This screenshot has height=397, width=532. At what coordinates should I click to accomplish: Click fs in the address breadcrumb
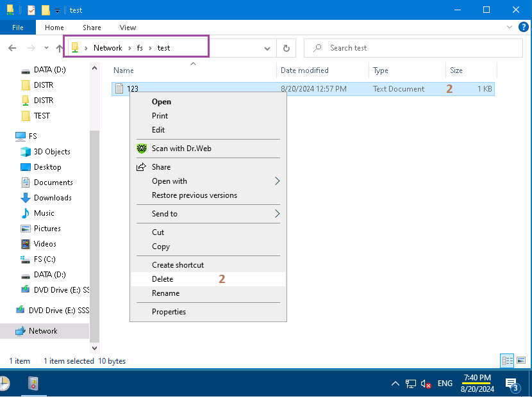pos(140,48)
